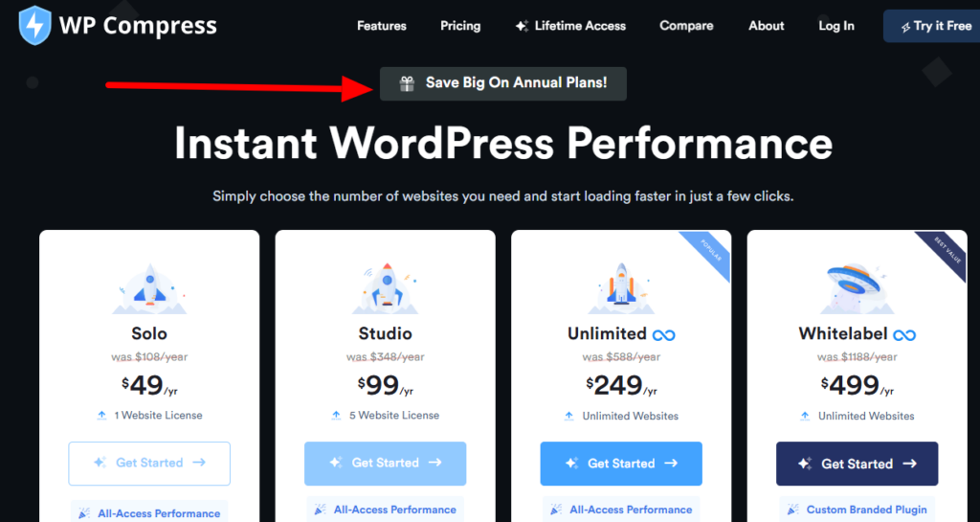Click the $49/yr price
The image size is (980, 522).
[149, 385]
